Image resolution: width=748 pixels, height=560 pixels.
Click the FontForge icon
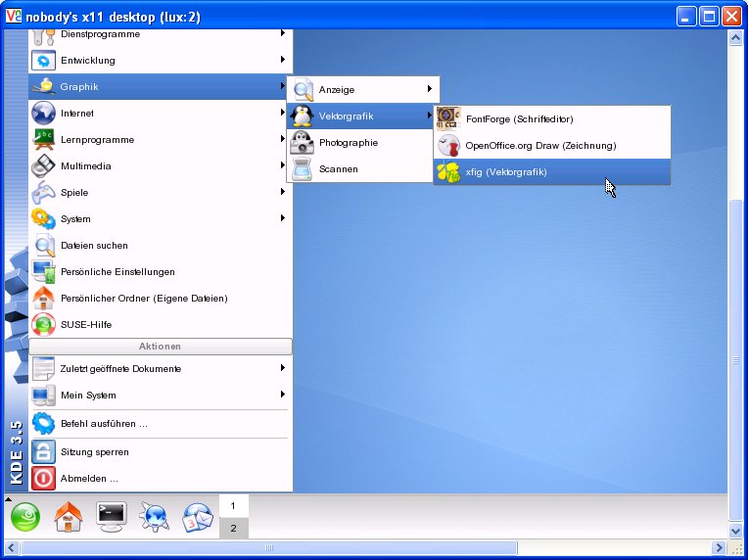click(448, 119)
